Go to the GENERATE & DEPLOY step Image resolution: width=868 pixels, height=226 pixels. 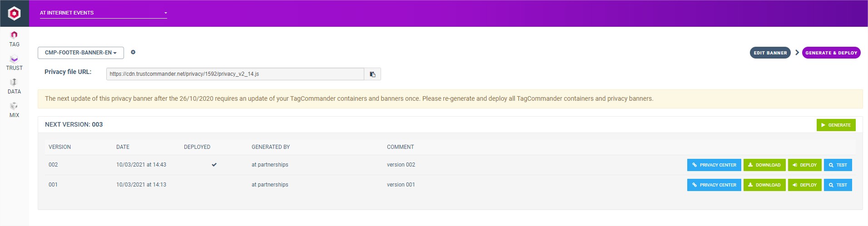coord(831,53)
